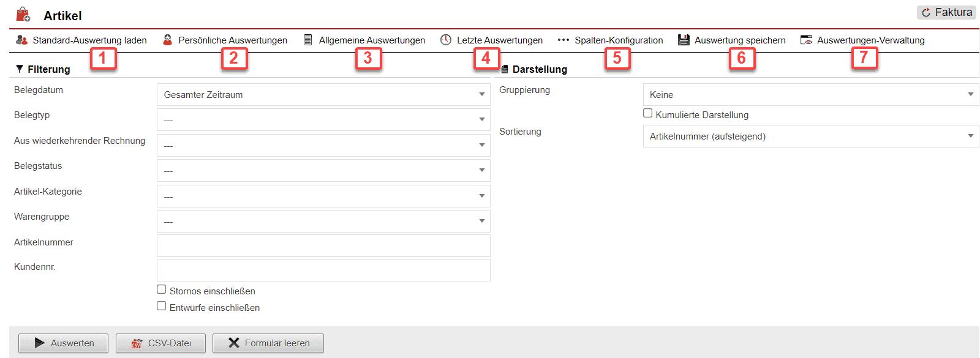Click the Spalten-Konfiguration three-dots icon

pos(563,40)
